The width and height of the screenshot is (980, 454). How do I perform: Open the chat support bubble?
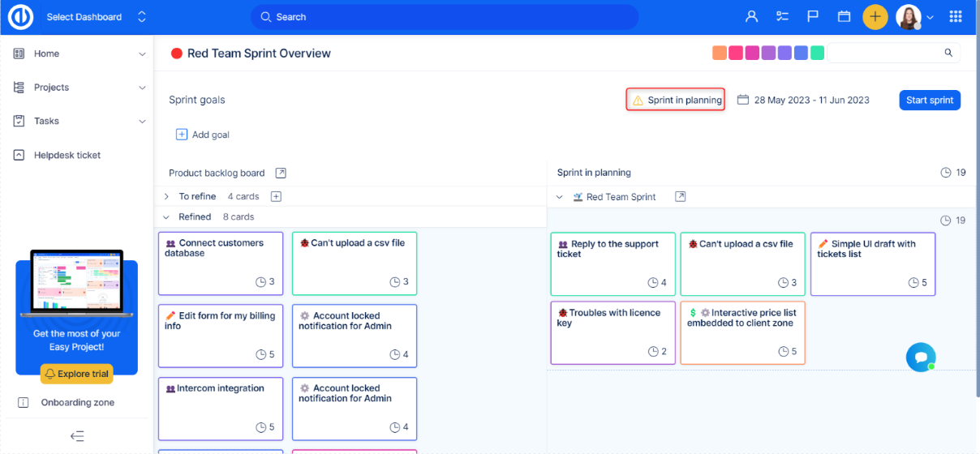pyautogui.click(x=921, y=357)
